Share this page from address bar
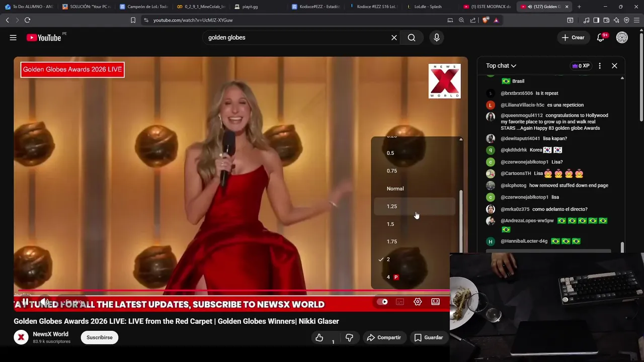 [473, 20]
